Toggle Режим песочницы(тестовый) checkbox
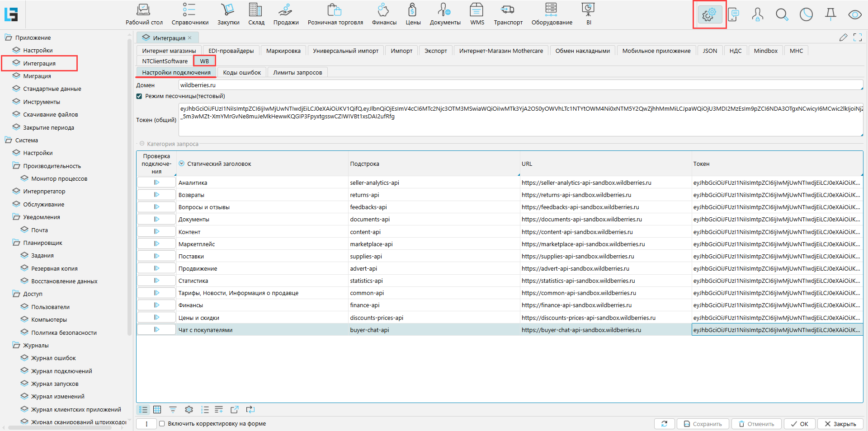Viewport: 868px width, 431px height. coord(139,96)
